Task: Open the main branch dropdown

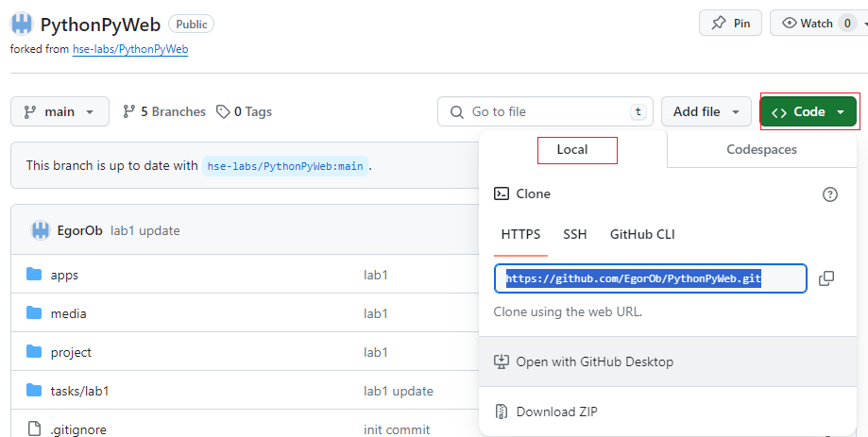Action: 60,111
